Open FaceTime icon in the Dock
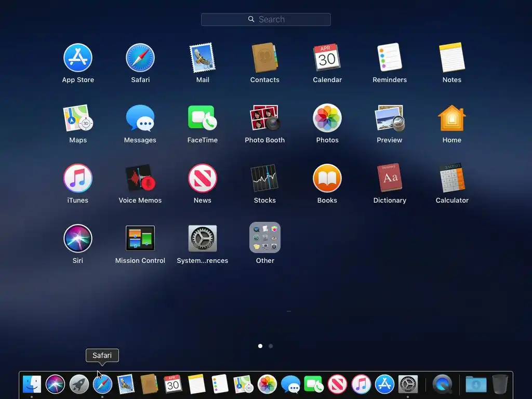532x399 pixels. [x=314, y=384]
